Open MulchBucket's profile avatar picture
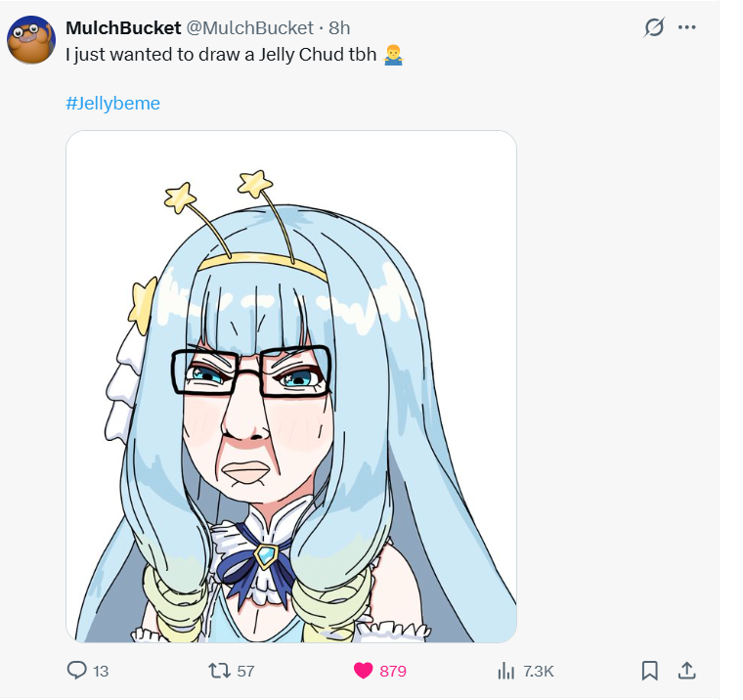This screenshot has height=700, width=743. (x=31, y=40)
